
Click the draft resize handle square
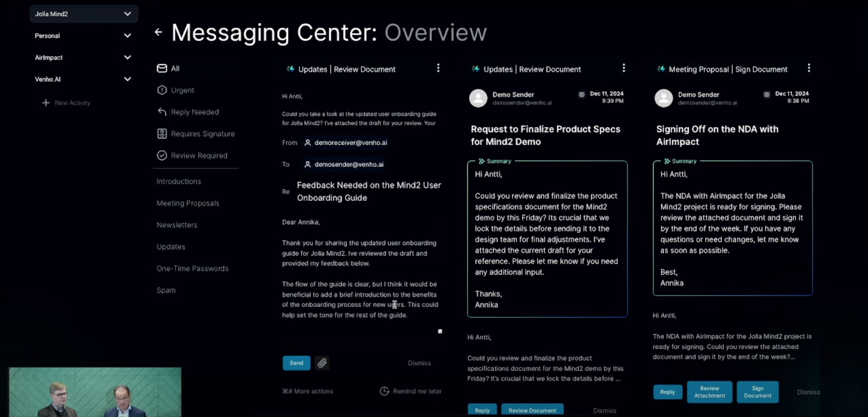point(440,331)
